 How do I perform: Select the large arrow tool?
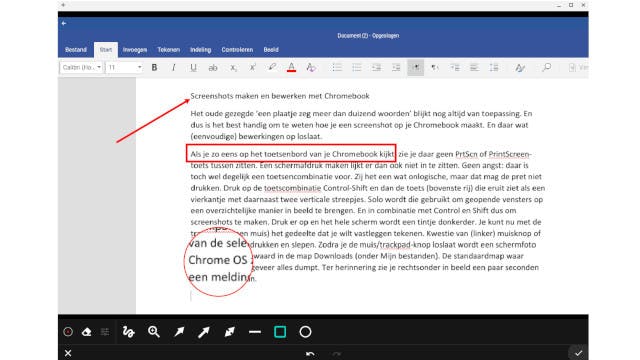[x=204, y=332]
